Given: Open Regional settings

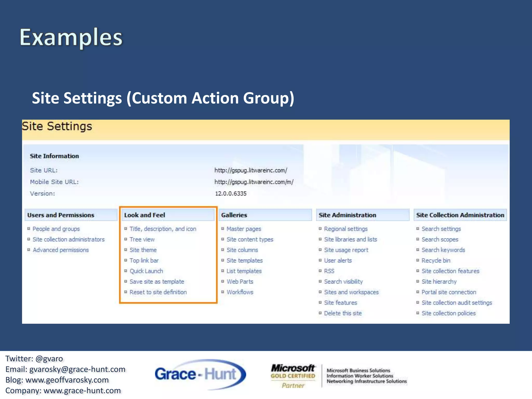Looking at the screenshot, I should click(346, 229).
